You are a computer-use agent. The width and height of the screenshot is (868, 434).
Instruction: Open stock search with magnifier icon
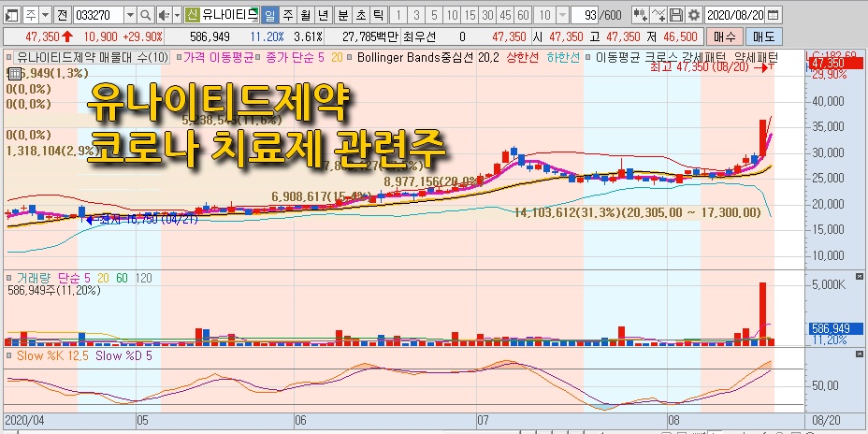146,15
